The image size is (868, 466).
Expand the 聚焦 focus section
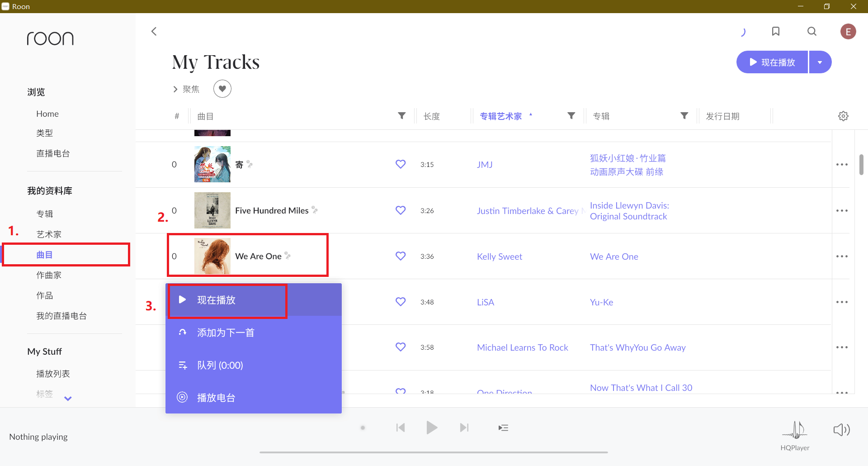186,89
